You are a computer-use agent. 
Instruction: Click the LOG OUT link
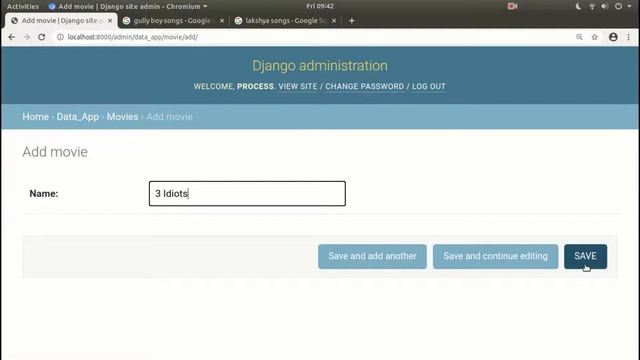pos(429,87)
